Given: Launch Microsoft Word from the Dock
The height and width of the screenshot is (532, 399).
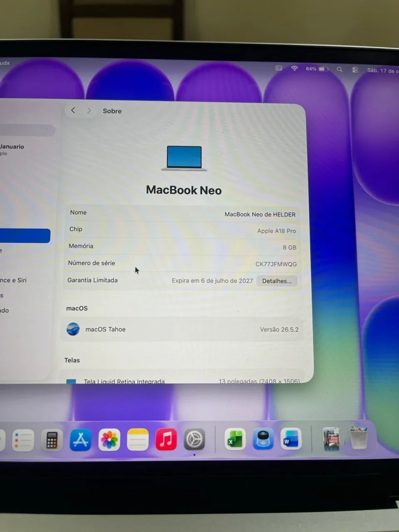Looking at the screenshot, I should coord(291,438).
